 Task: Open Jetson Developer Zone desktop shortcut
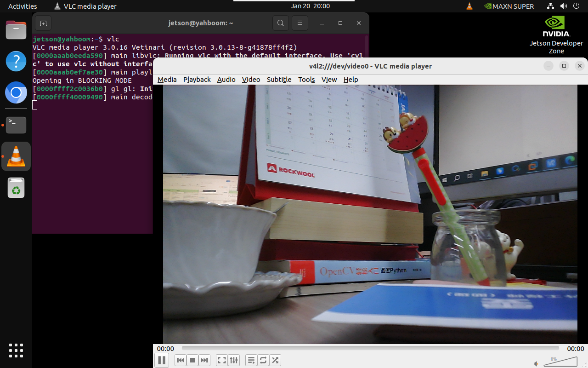pyautogui.click(x=556, y=35)
